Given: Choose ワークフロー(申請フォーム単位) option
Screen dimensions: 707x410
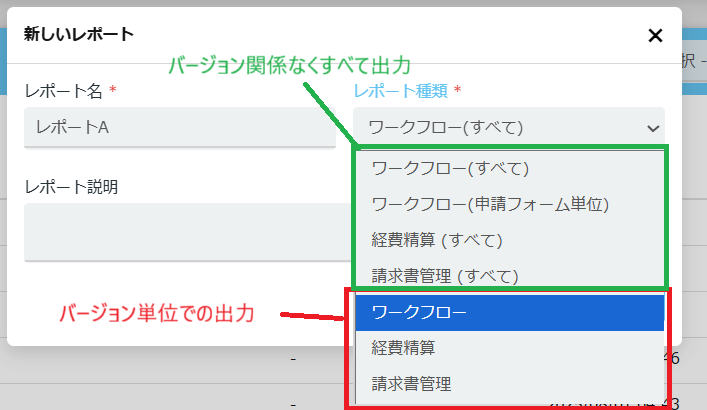Looking at the screenshot, I should [490, 204].
